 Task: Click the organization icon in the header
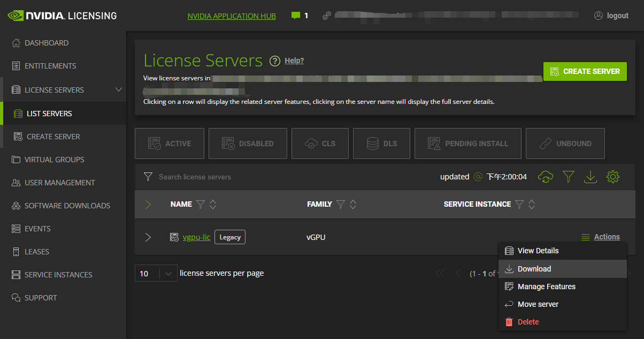point(326,16)
